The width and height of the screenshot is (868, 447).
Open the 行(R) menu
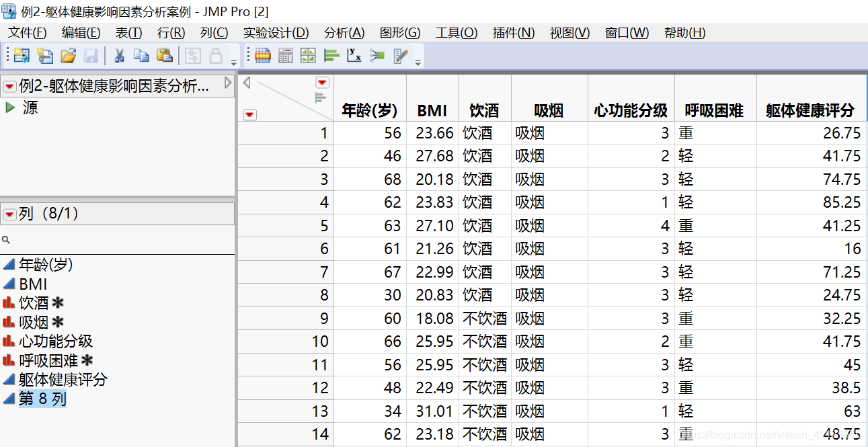click(x=171, y=33)
